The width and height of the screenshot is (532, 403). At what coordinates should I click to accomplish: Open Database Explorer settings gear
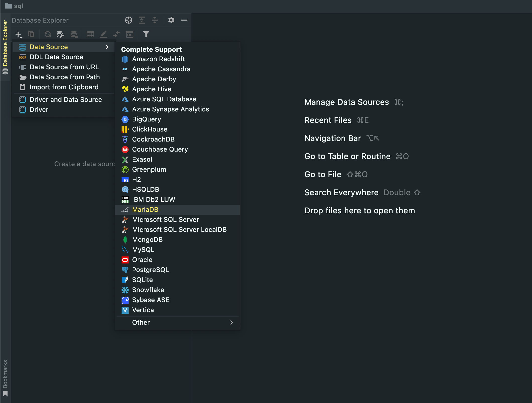171,20
